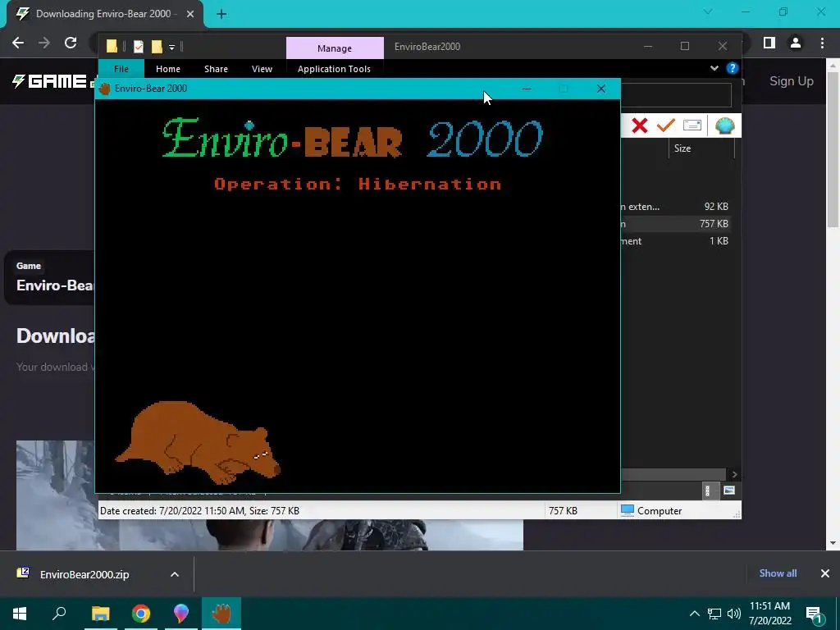Click Enviro-Bear paw icon on taskbar
This screenshot has width=840, height=630.
pos(221,614)
